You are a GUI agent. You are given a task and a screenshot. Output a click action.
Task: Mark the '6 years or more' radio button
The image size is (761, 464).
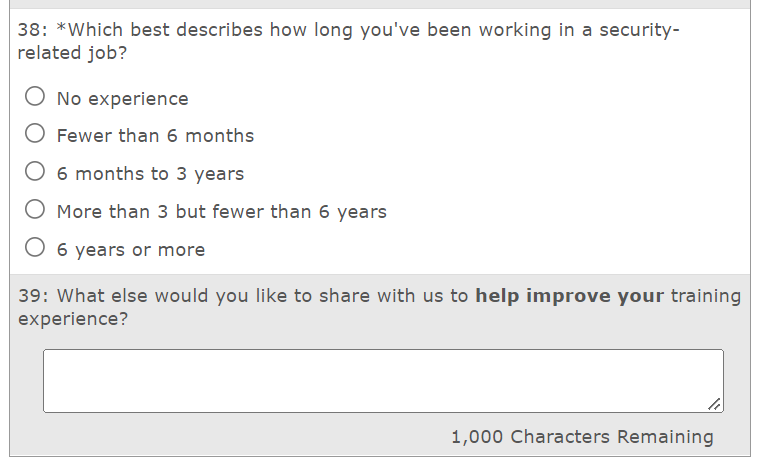tap(35, 248)
